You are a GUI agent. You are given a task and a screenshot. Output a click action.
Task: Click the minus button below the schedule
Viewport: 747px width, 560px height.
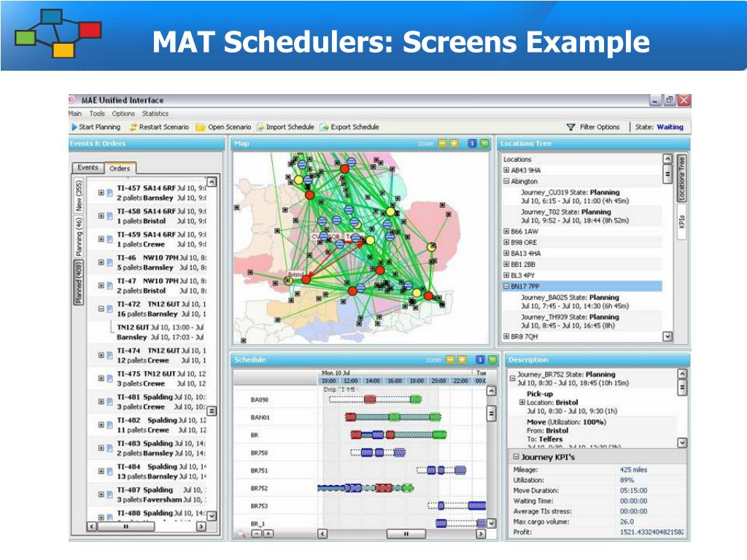(x=256, y=534)
